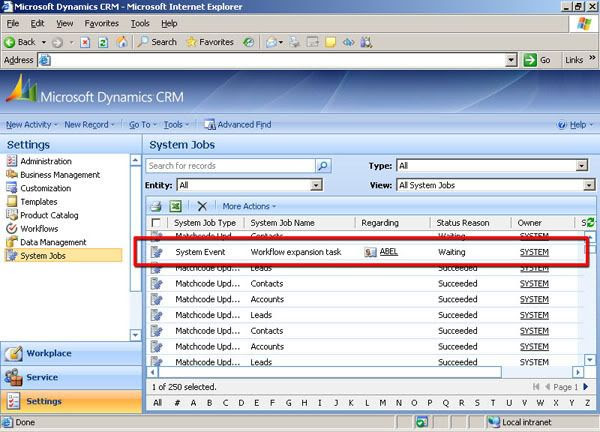600x432 pixels.
Task: Sort by System Job Type column
Action: pyautogui.click(x=205, y=223)
